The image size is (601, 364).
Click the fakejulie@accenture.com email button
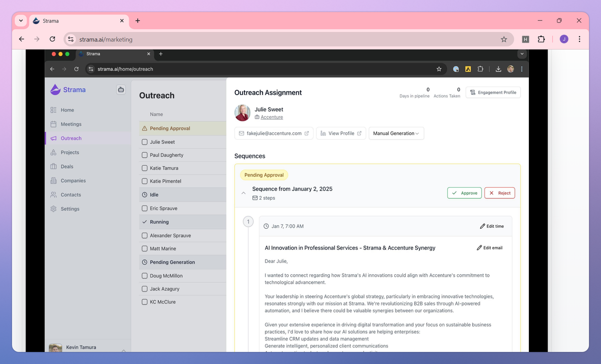click(x=274, y=133)
